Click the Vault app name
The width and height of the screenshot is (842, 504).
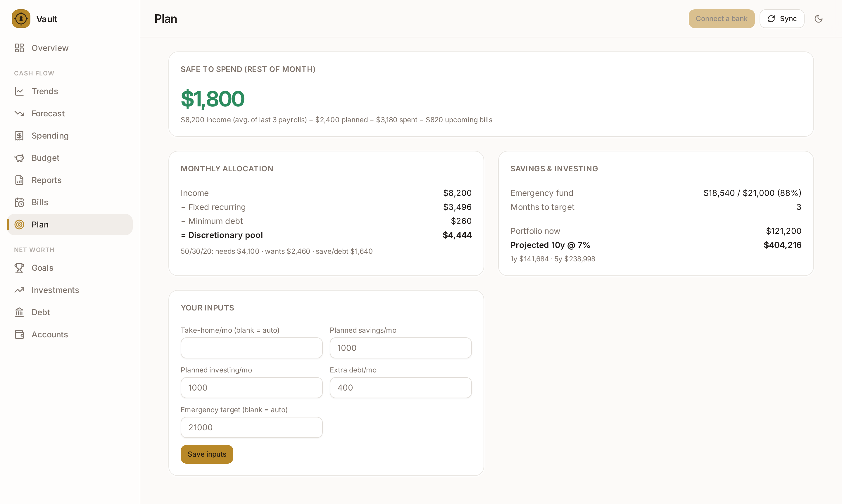[x=46, y=19]
